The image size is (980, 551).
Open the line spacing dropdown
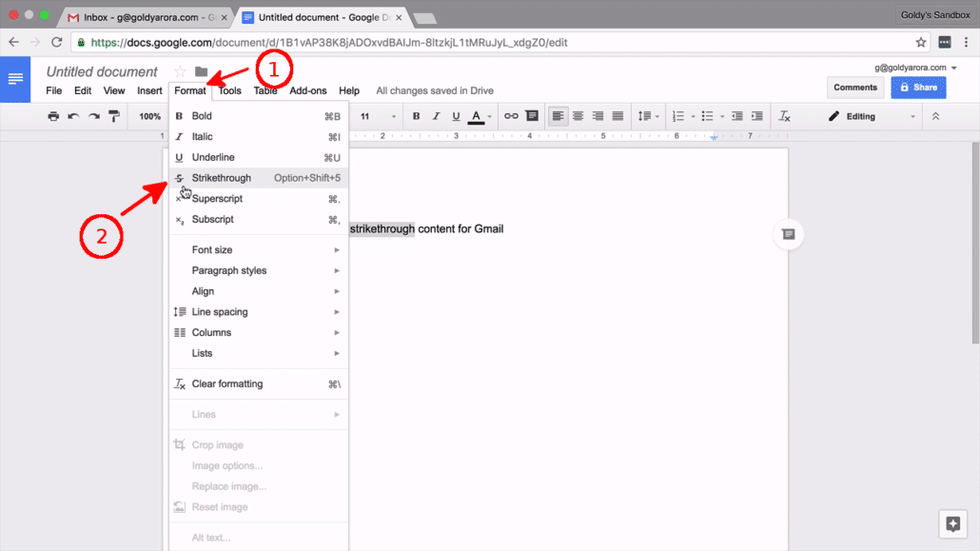pyautogui.click(x=648, y=115)
